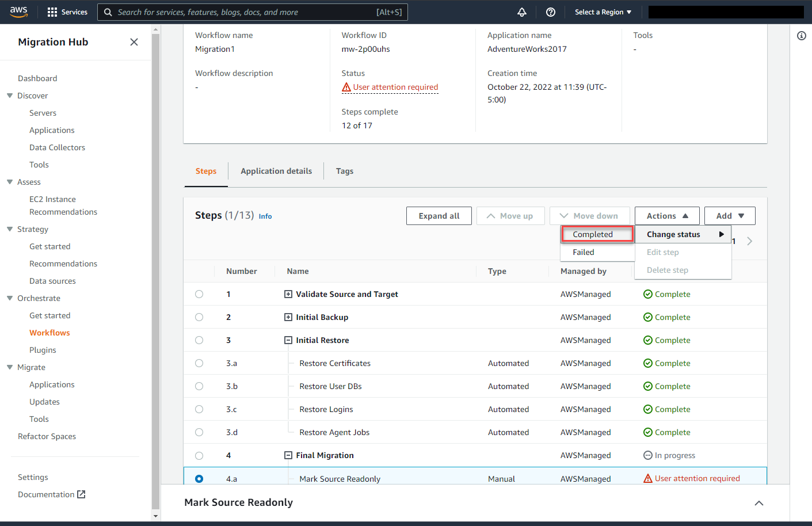Screen dimensions: 812x526
Task: Click the In progress icon for Final Migration
Action: (x=648, y=455)
